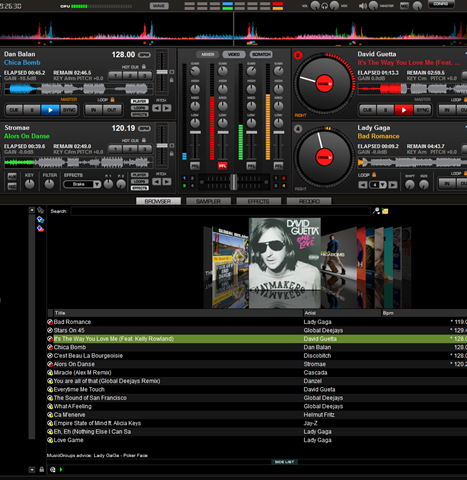Image resolution: width=467 pixels, height=480 pixels.
Task: Click the master speaker volume icon
Action: [x=362, y=6]
